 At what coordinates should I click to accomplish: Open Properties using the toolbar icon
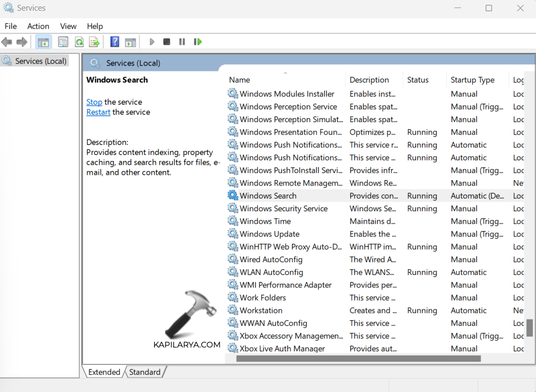tap(63, 42)
